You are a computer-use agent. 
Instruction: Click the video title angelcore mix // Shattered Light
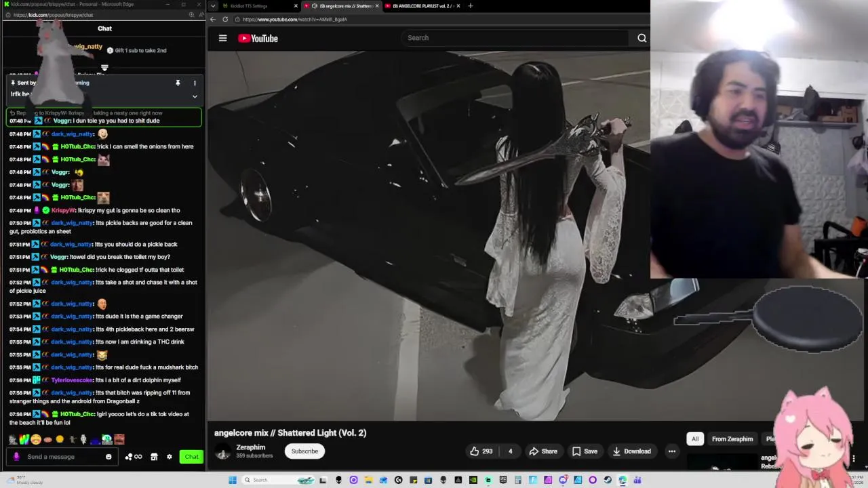pos(290,433)
